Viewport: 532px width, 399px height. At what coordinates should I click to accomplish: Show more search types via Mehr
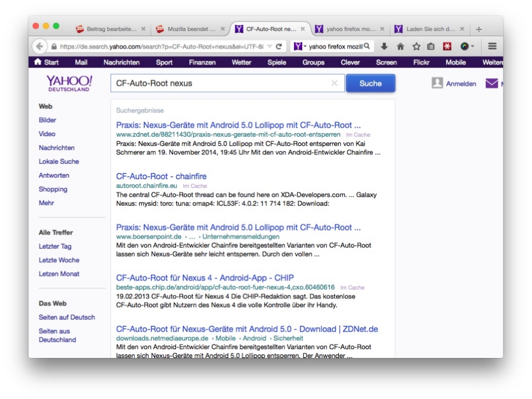tap(46, 203)
